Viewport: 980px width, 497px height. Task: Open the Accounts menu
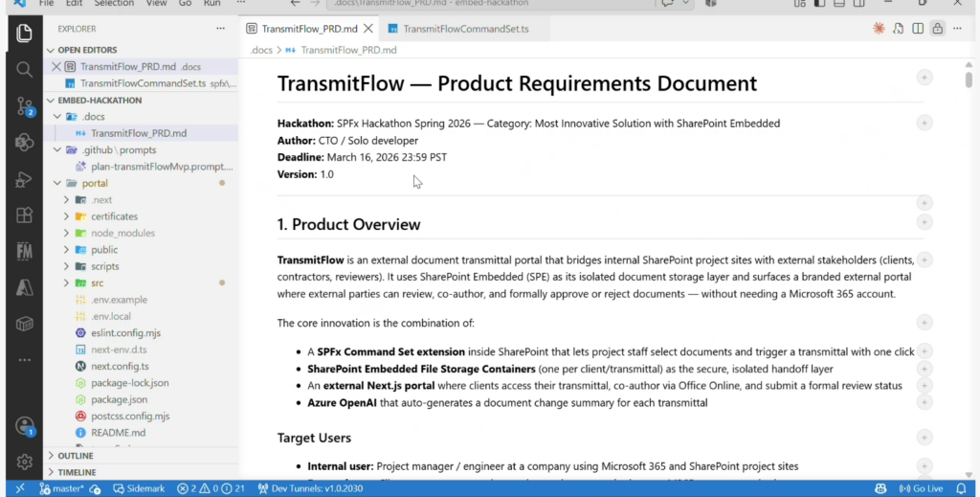[x=25, y=427]
